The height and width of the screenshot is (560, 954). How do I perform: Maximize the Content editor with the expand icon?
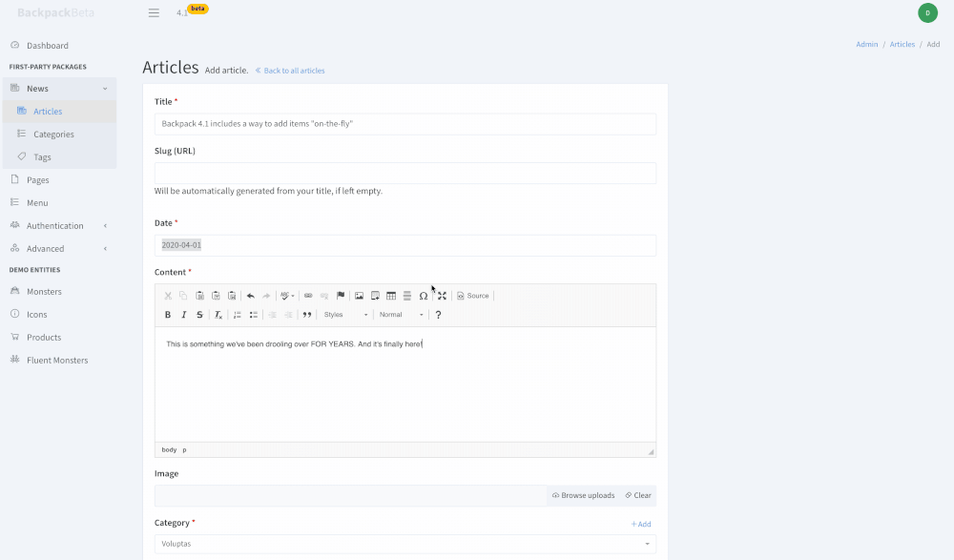coord(443,296)
